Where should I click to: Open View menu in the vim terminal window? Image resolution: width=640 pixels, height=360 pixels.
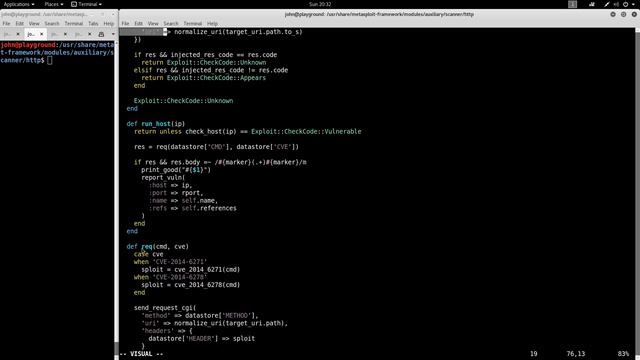(153, 24)
